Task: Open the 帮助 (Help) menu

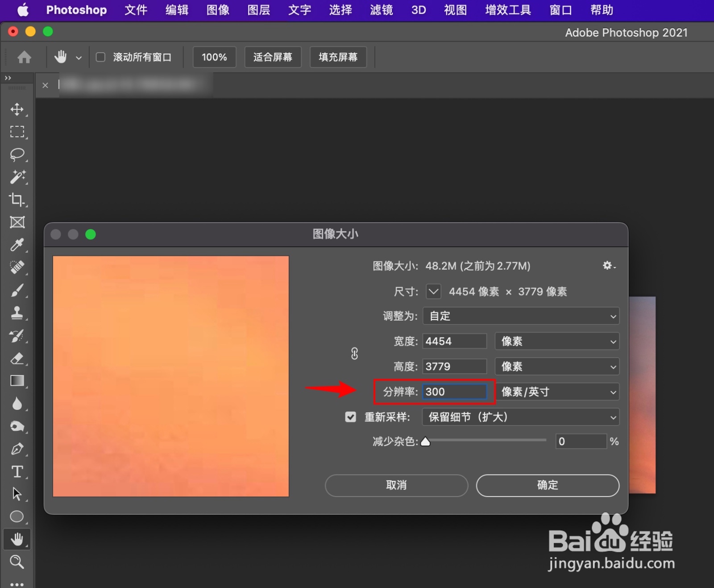Action: [602, 10]
